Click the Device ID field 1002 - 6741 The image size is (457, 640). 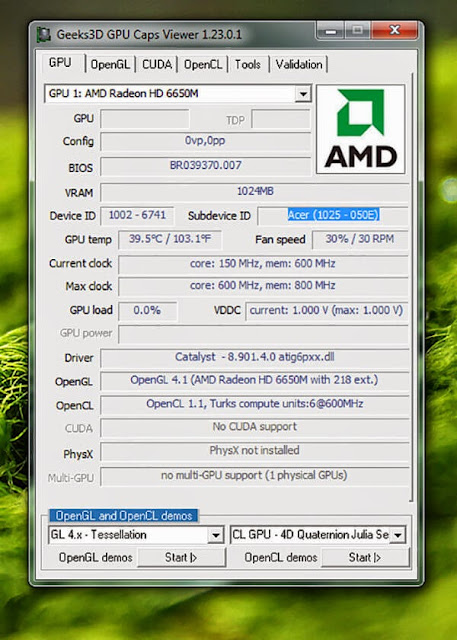[138, 215]
